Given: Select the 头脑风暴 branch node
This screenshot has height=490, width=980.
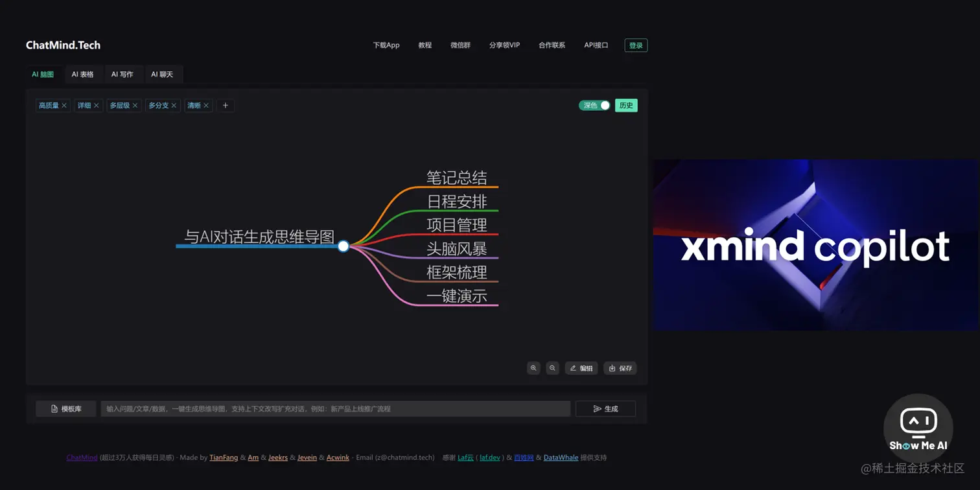Looking at the screenshot, I should pyautogui.click(x=457, y=249).
